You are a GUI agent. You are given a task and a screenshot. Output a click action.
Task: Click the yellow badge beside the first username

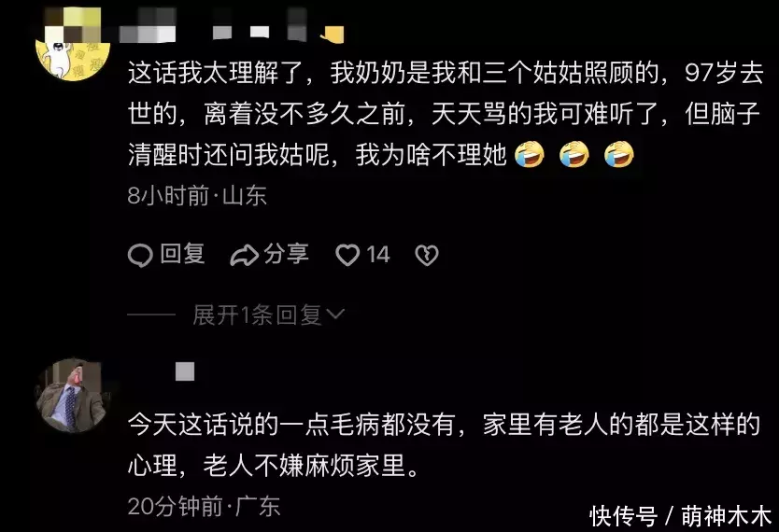point(333,35)
